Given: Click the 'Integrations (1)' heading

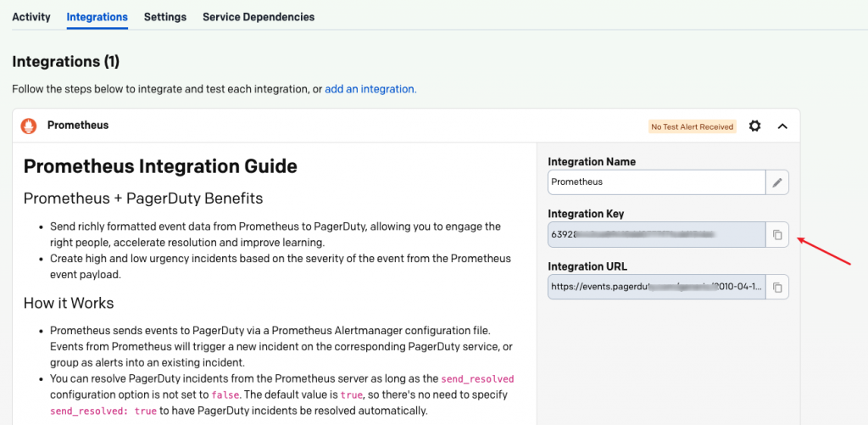Looking at the screenshot, I should click(x=65, y=62).
